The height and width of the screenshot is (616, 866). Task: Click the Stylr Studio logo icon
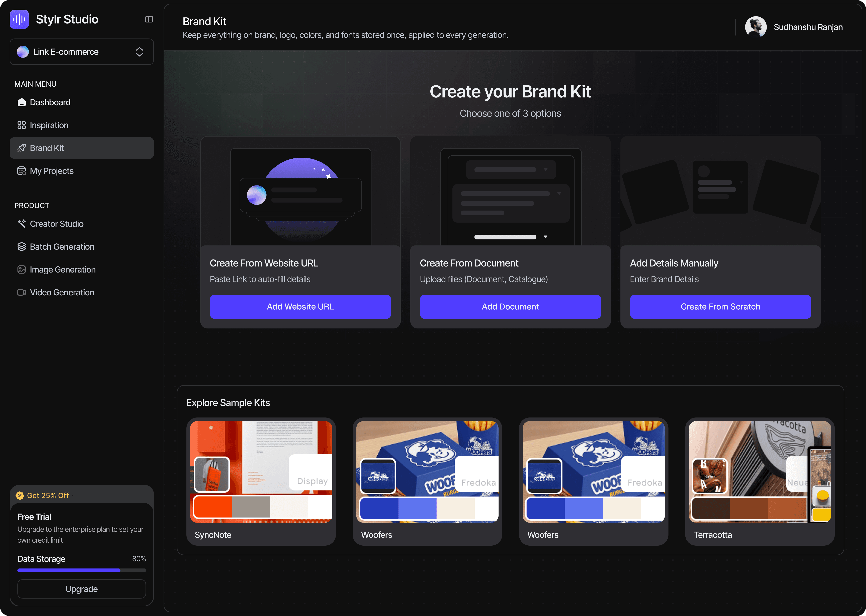[x=19, y=19]
